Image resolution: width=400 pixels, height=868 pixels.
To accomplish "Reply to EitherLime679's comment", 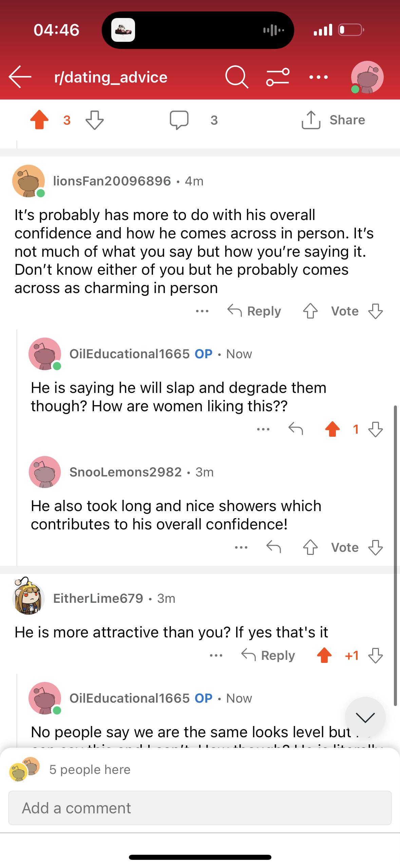I will click(x=268, y=655).
